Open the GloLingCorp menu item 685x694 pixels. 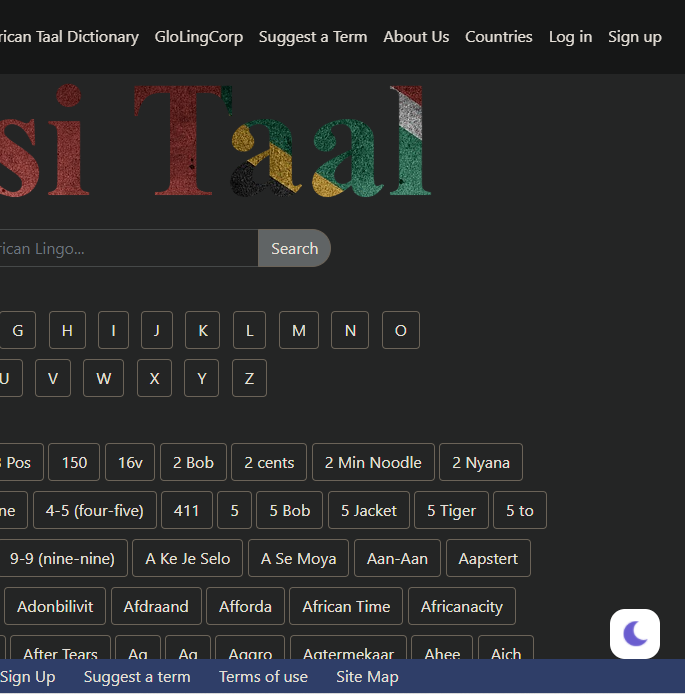(199, 37)
